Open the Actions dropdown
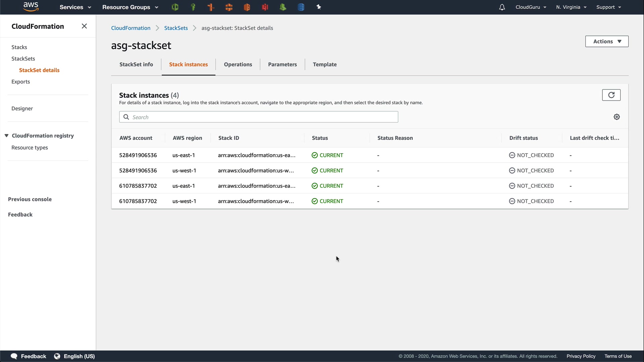The width and height of the screenshot is (644, 362). pos(606,42)
